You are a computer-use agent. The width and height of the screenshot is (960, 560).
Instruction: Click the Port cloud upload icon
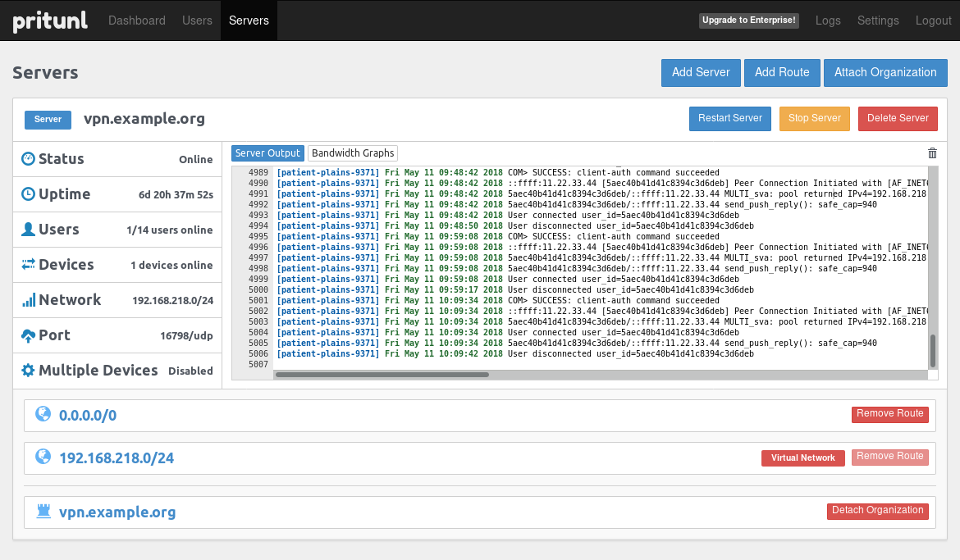point(28,335)
